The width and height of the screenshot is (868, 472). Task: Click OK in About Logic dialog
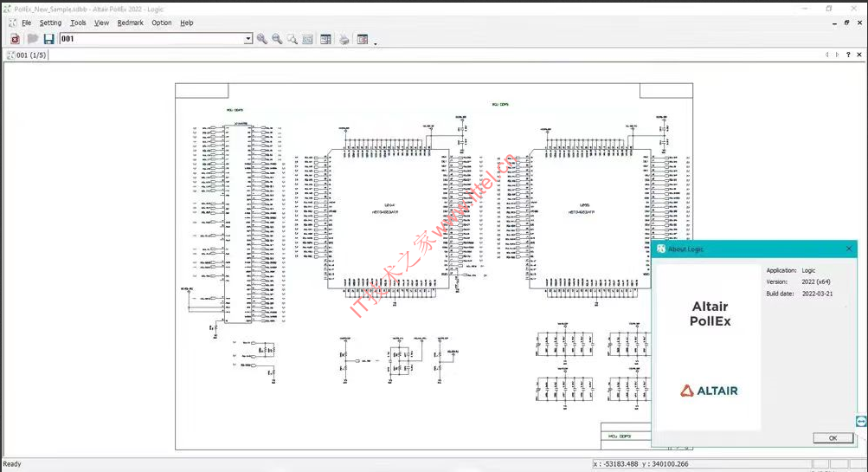pos(833,437)
